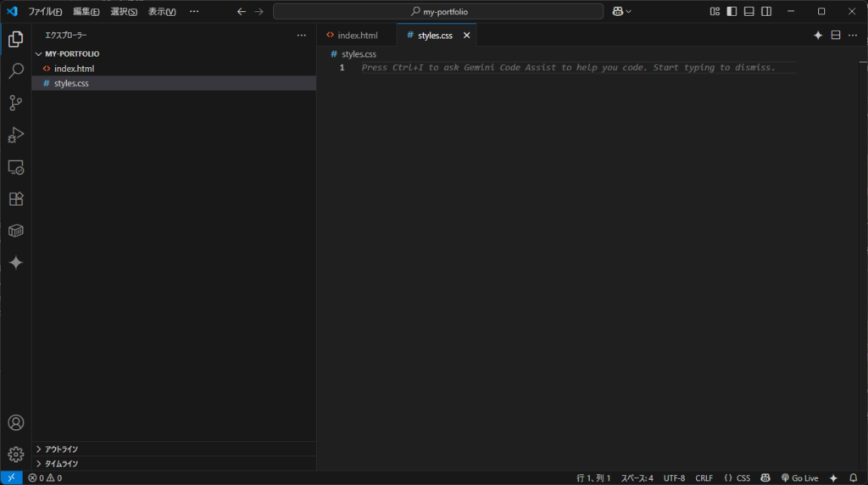This screenshot has width=868, height=485.
Task: Change indentation via スペース: 4
Action: pyautogui.click(x=637, y=478)
